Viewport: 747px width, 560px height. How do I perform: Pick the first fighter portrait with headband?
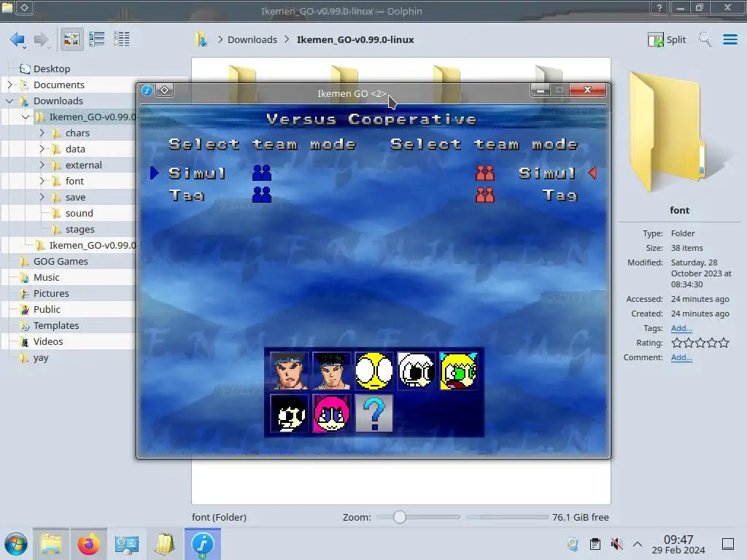289,371
